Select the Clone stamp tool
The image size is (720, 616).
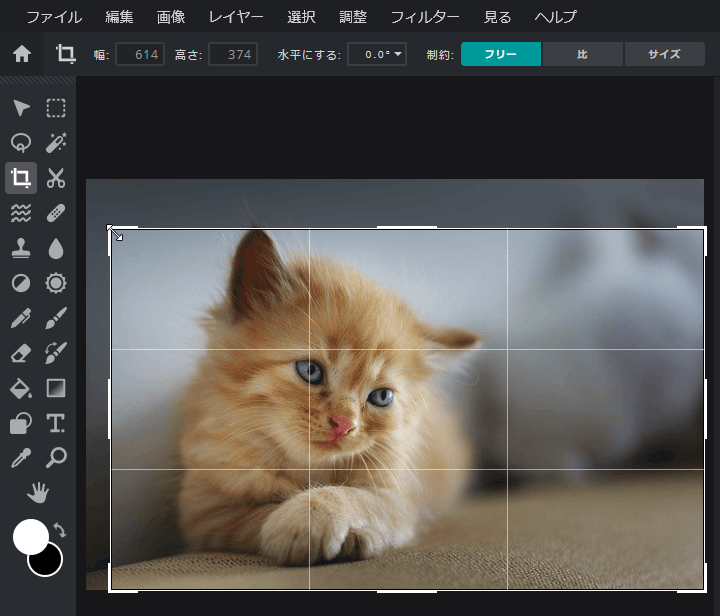coord(21,248)
